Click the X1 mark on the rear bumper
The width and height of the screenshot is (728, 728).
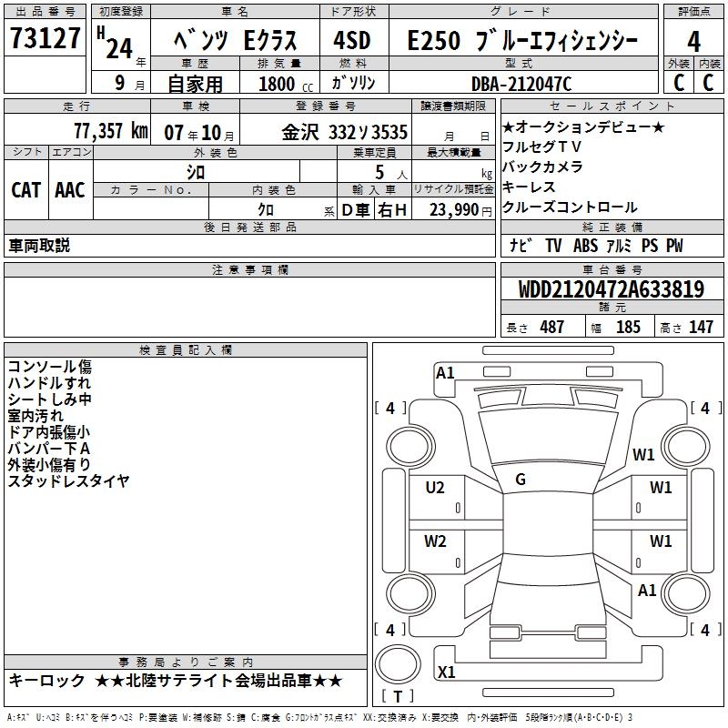pos(446,672)
